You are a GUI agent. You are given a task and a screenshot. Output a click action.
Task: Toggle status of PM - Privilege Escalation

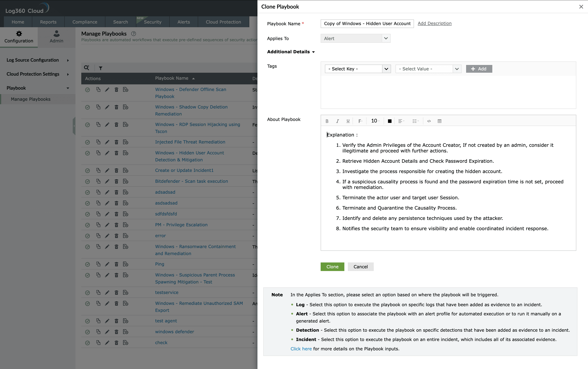coord(87,225)
